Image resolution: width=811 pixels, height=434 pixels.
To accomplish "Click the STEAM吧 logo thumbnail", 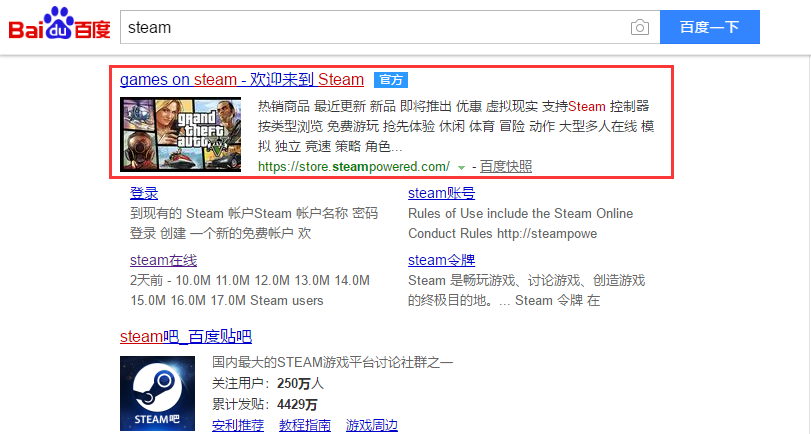I will [157, 393].
